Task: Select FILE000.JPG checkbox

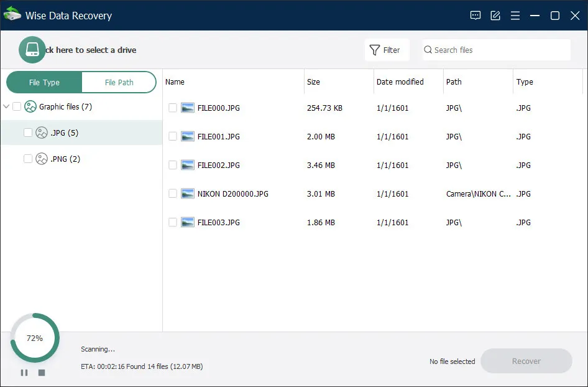Action: (173, 108)
